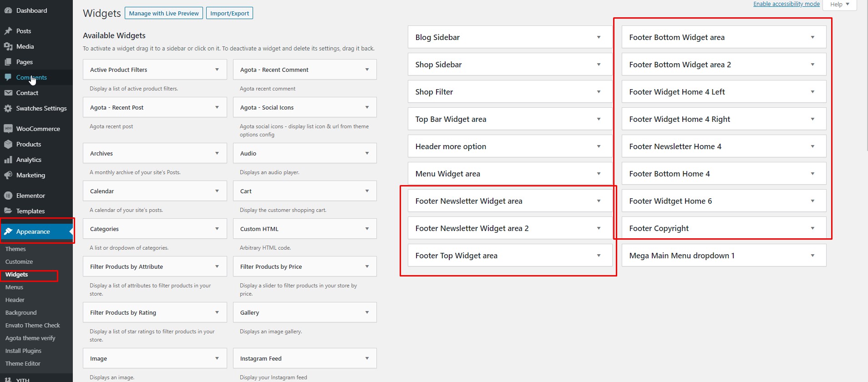Open the Help tab dropdown

839,4
